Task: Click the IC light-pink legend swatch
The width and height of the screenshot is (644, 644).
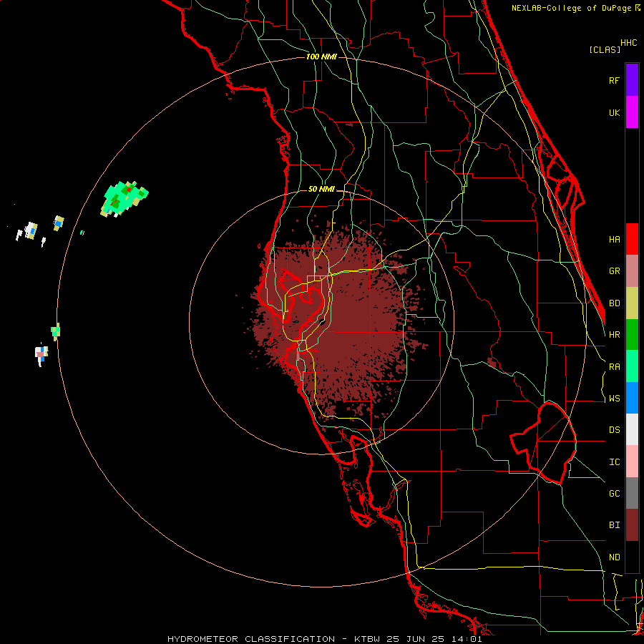Action: coord(632,462)
